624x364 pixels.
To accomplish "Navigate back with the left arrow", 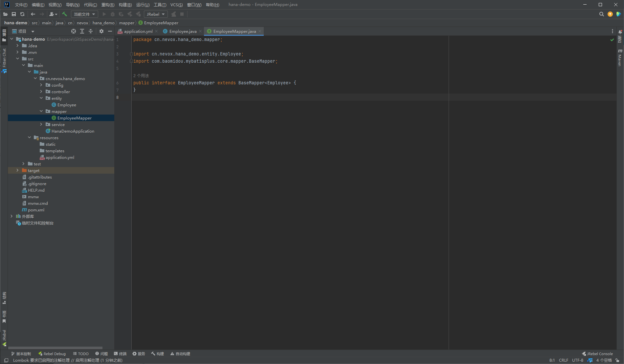I will tap(33, 14).
